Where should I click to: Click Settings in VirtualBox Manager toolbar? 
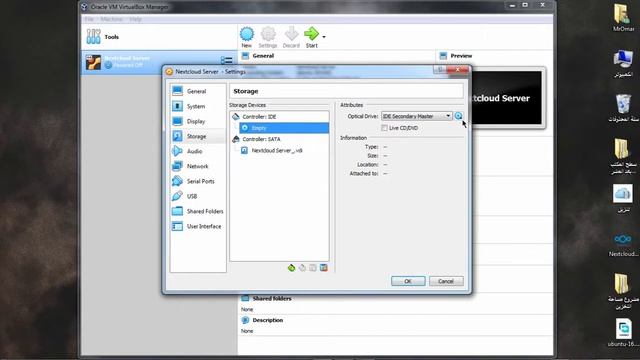click(x=268, y=37)
